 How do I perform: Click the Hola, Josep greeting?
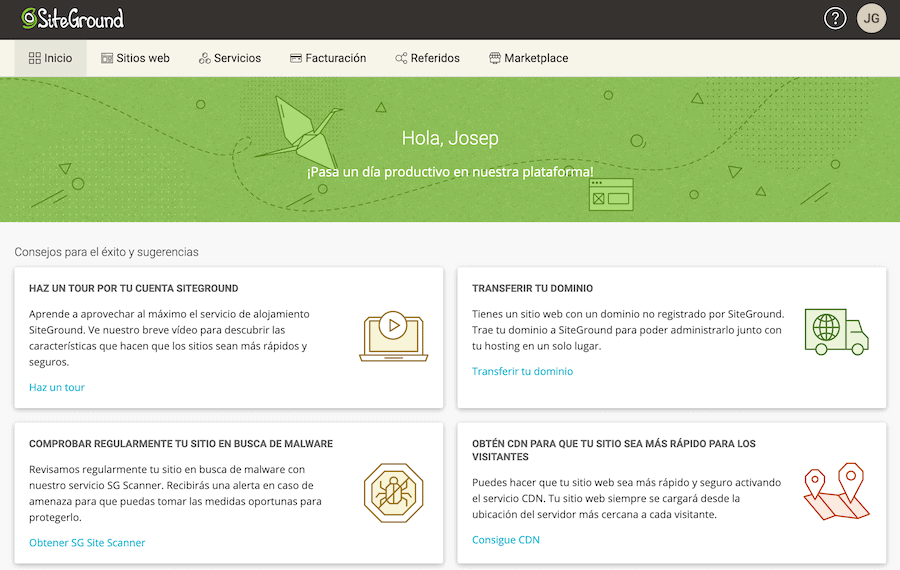click(450, 138)
